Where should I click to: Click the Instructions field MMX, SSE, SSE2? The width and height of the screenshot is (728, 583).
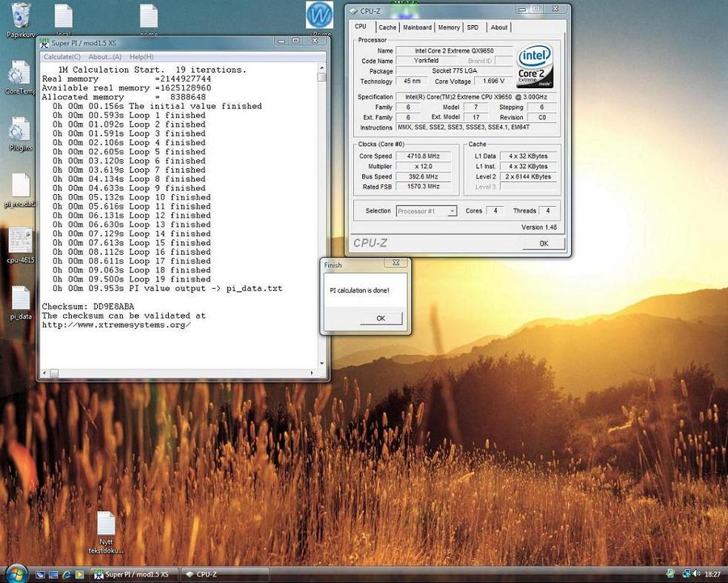pyautogui.click(x=476, y=127)
